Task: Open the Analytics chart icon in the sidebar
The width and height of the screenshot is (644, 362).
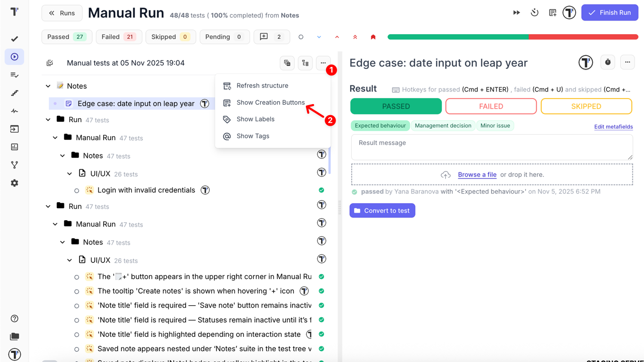Action: pyautogui.click(x=15, y=147)
